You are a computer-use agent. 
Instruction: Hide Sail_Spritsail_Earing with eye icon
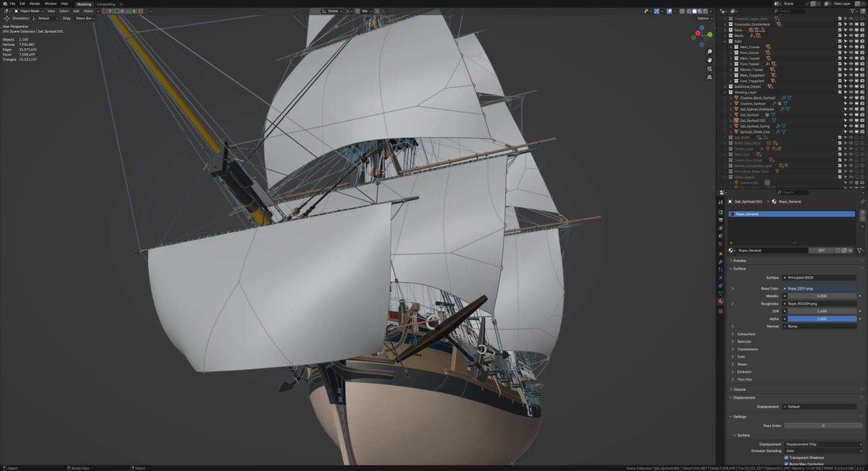[851, 126]
